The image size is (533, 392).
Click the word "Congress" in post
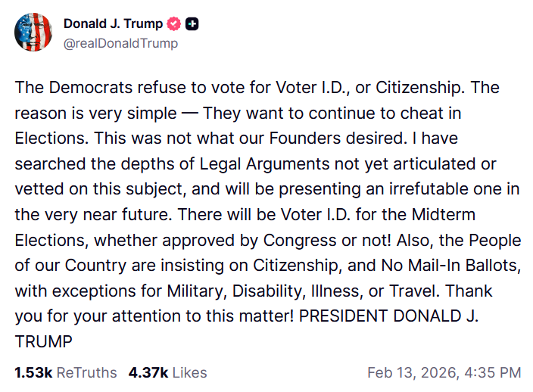(300, 241)
